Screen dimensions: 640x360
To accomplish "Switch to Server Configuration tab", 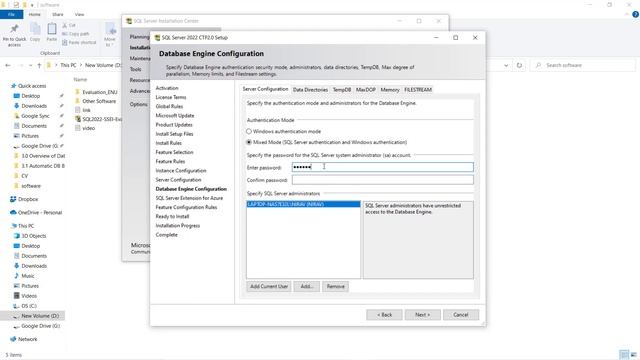I will pos(265,89).
